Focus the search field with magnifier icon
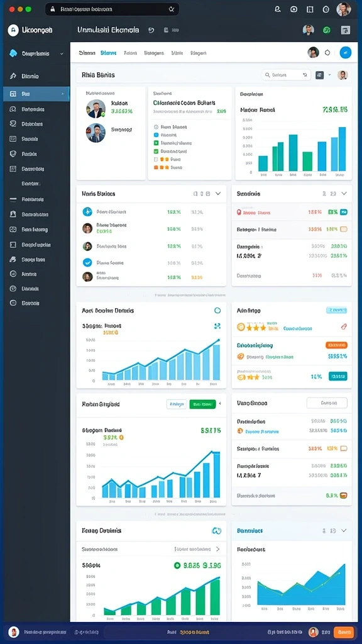Screen dimensions: 362x644 click(286, 75)
